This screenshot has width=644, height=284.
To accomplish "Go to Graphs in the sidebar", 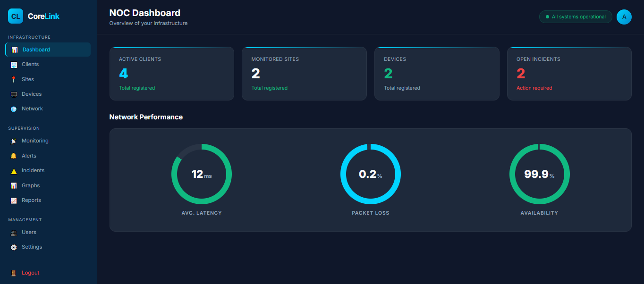I will pos(48,185).
